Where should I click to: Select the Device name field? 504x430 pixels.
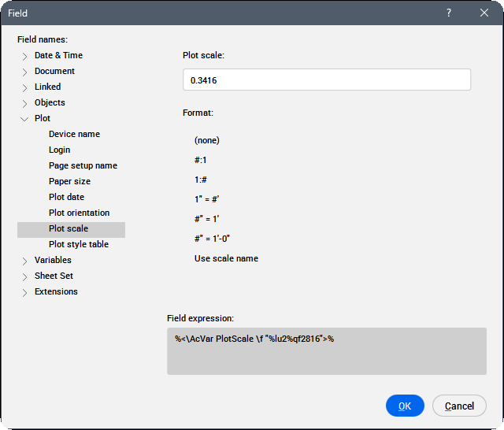tap(74, 134)
